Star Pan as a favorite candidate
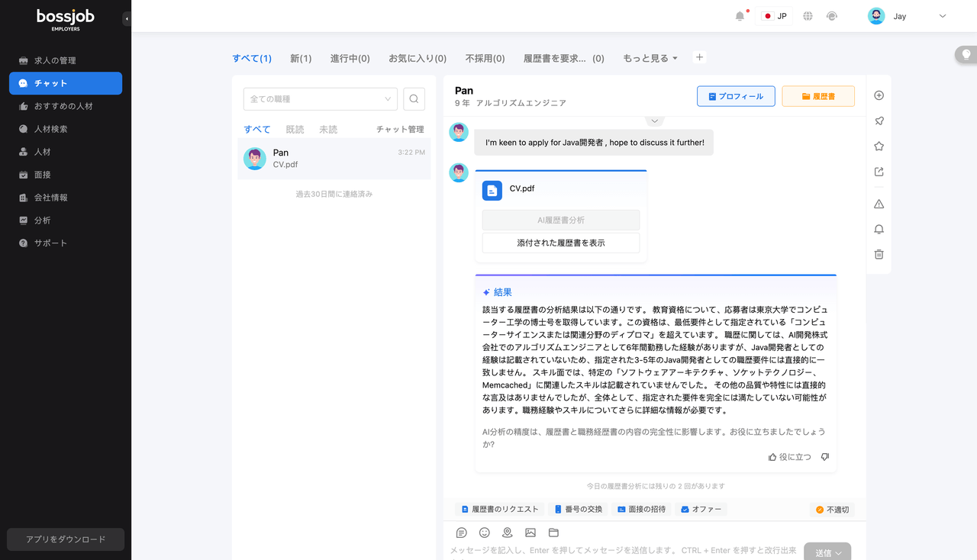The height and width of the screenshot is (560, 977). pos(879,146)
